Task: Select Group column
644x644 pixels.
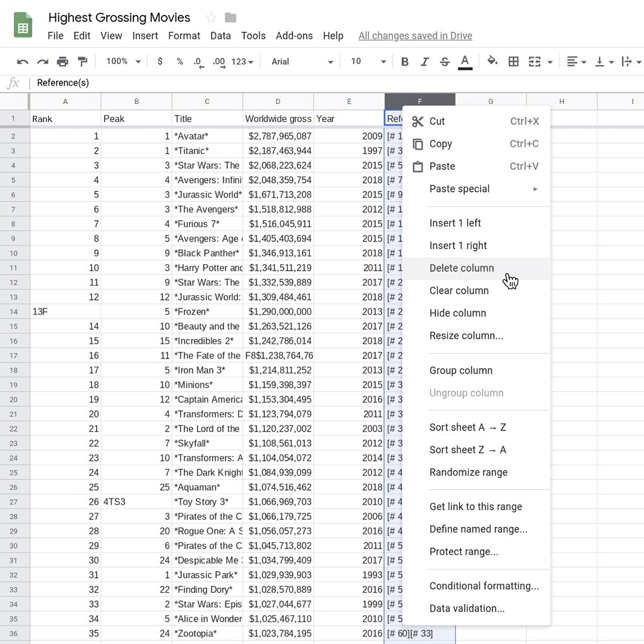Action: click(x=476, y=370)
